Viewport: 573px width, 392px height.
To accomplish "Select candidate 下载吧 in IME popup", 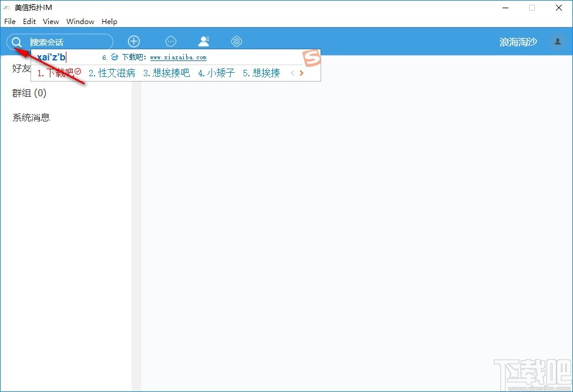I will [57, 73].
